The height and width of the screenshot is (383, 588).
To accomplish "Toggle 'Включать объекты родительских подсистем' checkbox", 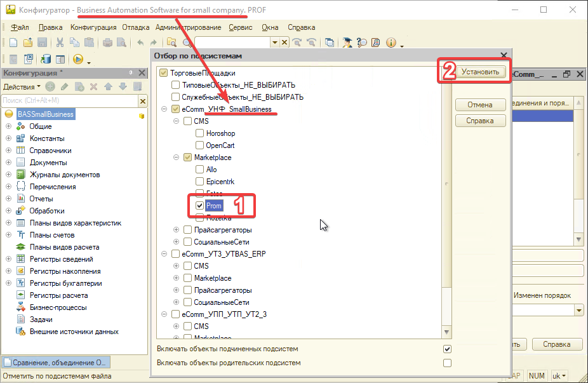I will coord(447,363).
